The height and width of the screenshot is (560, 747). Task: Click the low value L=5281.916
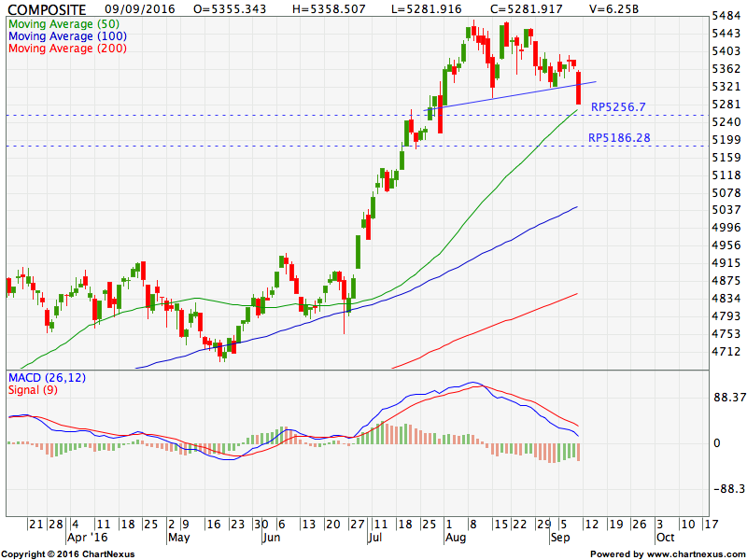[428, 9]
